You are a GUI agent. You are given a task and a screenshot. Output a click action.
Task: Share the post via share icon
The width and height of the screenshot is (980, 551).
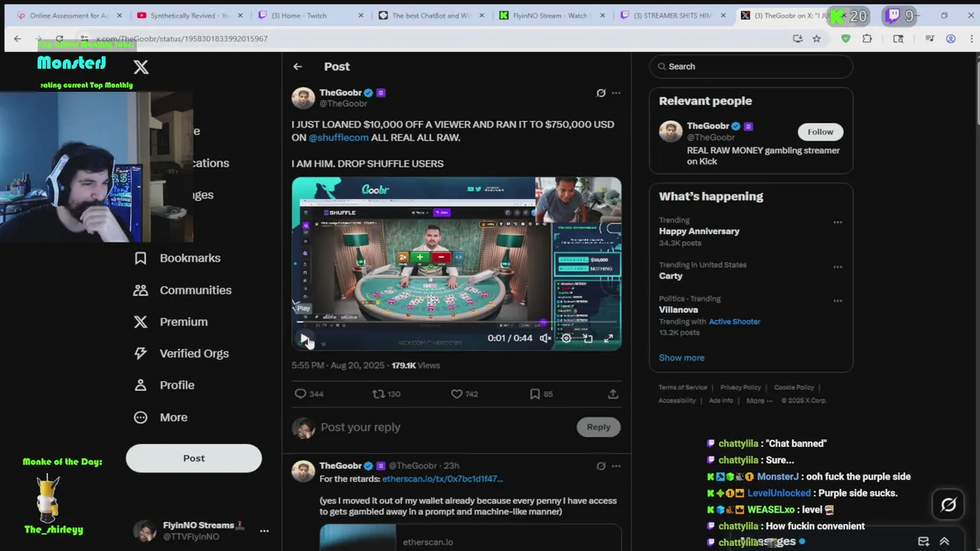click(x=612, y=393)
